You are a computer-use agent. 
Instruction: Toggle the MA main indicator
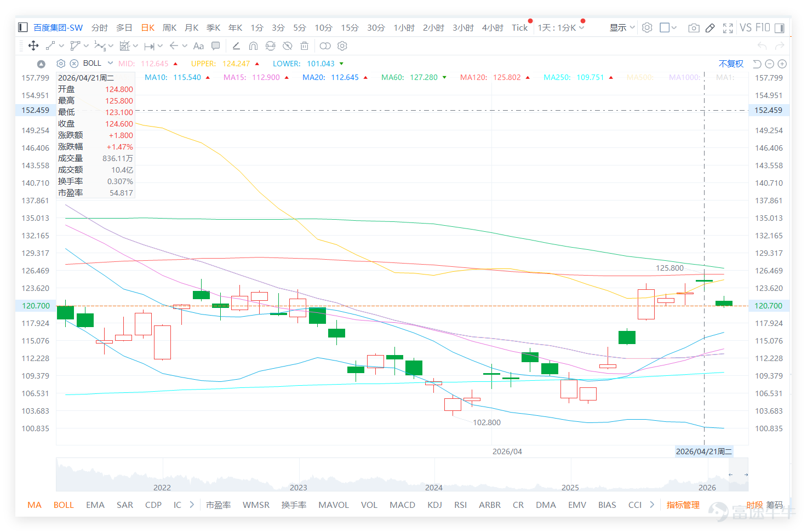point(35,505)
